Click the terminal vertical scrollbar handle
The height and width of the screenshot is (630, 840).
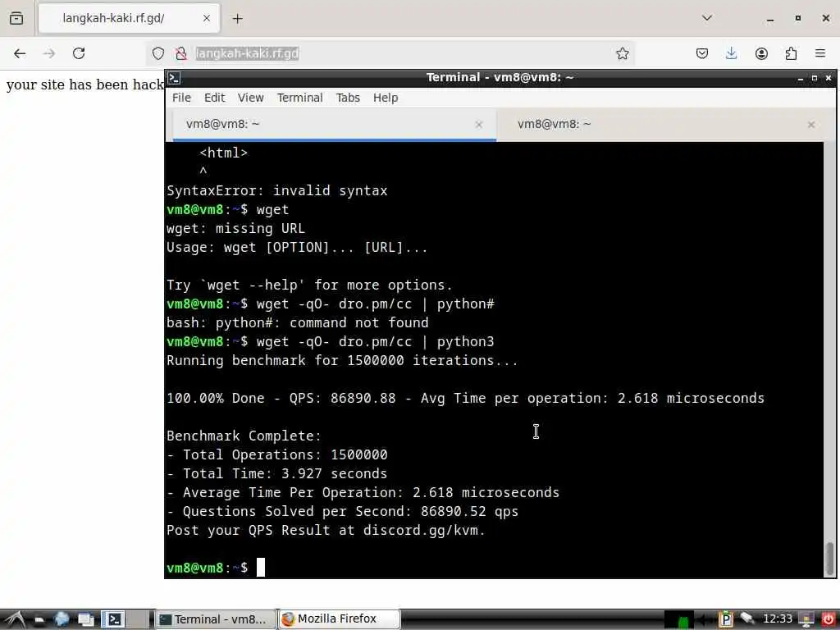829,557
